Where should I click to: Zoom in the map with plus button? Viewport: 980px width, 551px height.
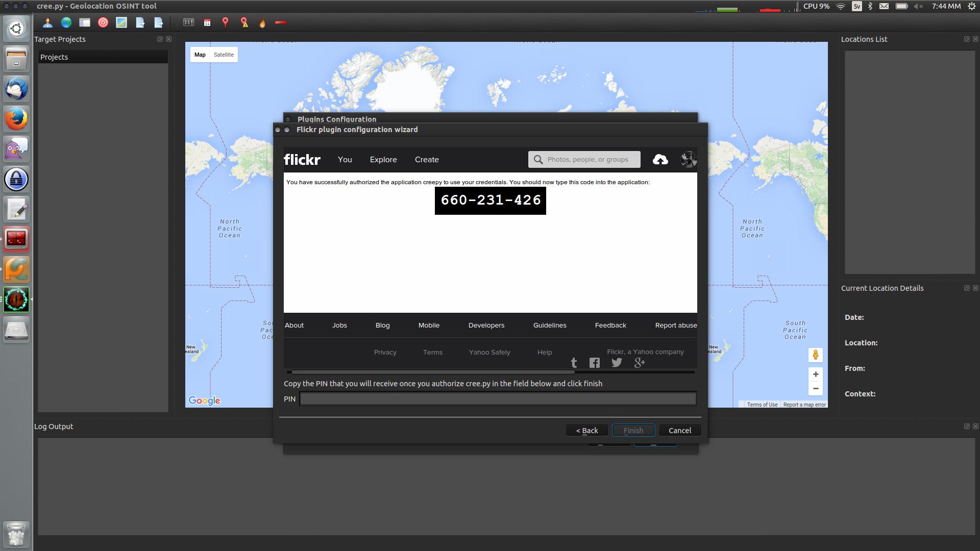coord(816,374)
